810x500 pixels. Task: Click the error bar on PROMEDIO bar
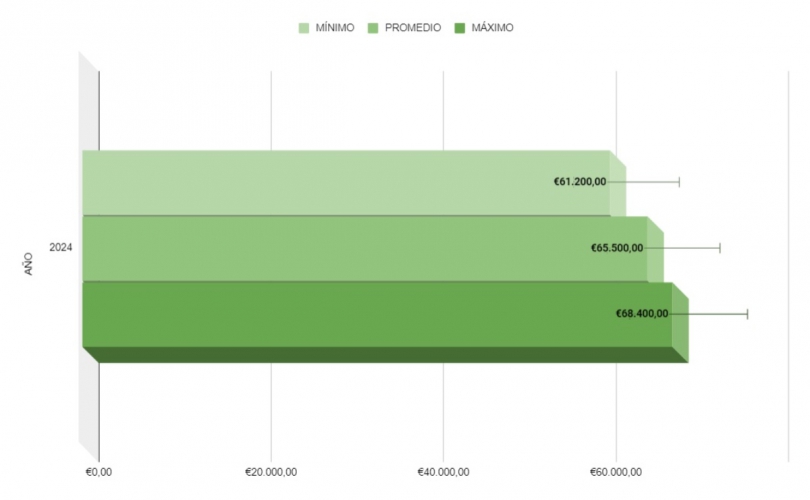pos(695,248)
